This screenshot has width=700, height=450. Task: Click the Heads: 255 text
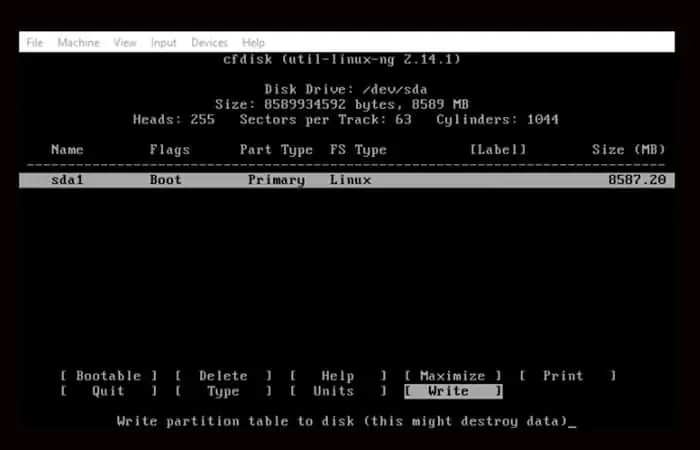[x=174, y=120]
